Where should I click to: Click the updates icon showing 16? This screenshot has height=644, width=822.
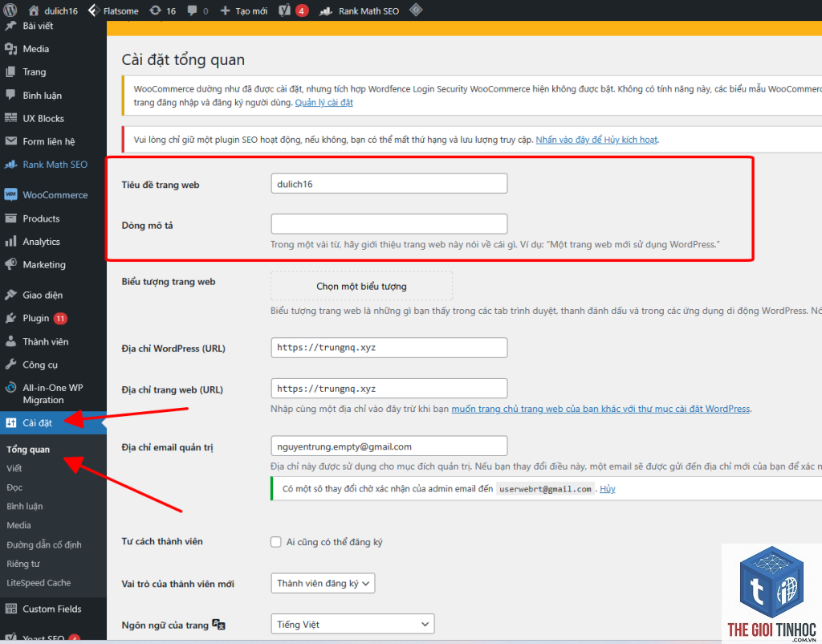pyautogui.click(x=155, y=10)
